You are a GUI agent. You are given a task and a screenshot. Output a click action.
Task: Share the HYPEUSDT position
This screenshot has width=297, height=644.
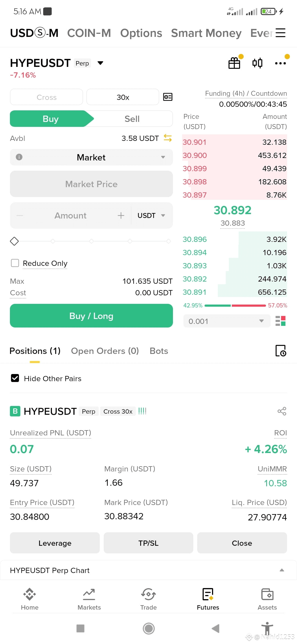(x=282, y=411)
